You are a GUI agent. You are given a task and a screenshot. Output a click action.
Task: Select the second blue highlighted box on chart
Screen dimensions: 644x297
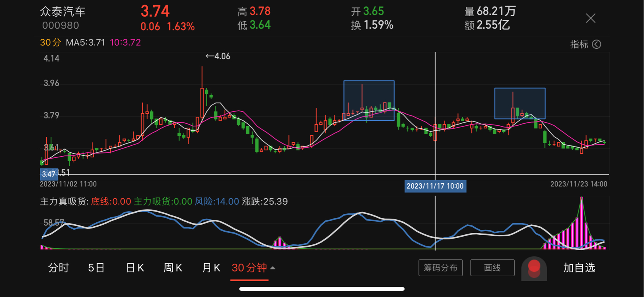pyautogui.click(x=520, y=103)
